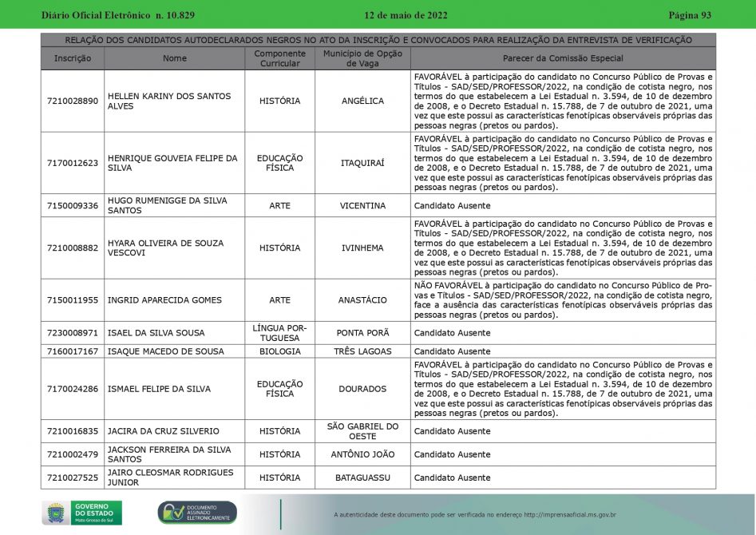Click the Documento Assinado Eletronicamente badge
Image resolution: width=756 pixels, height=535 pixels.
click(197, 513)
